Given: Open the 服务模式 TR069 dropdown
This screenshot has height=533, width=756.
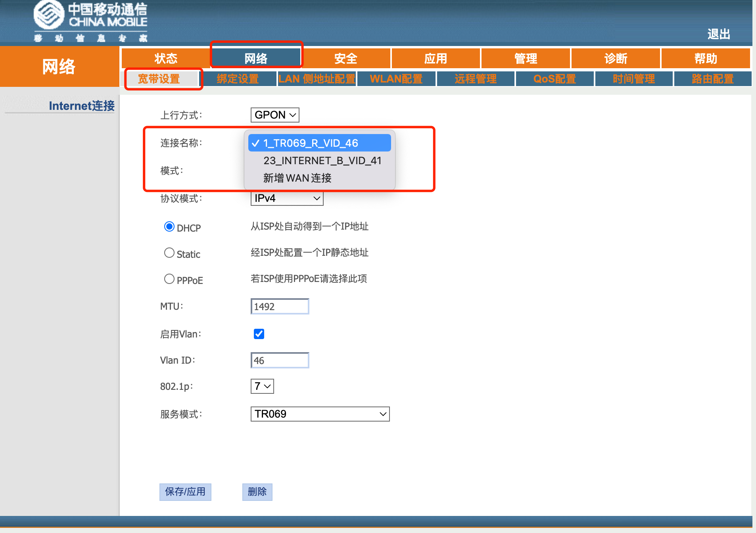Looking at the screenshot, I should click(x=320, y=414).
